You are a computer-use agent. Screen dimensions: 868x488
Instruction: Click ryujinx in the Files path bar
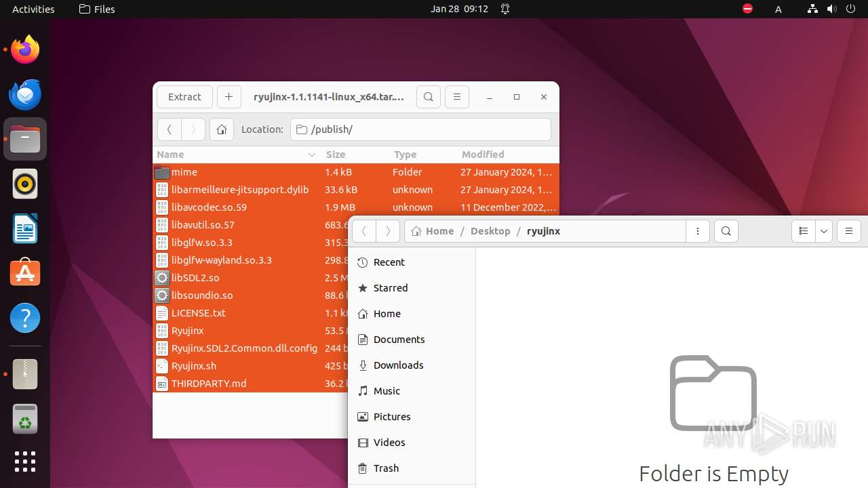coord(543,231)
